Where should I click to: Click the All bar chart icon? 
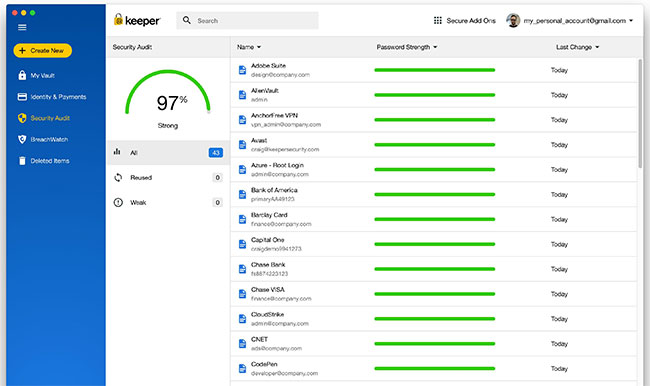pos(117,152)
